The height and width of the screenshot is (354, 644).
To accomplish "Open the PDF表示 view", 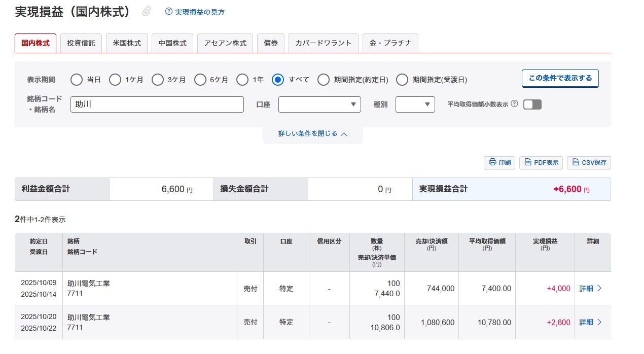I will (x=541, y=163).
